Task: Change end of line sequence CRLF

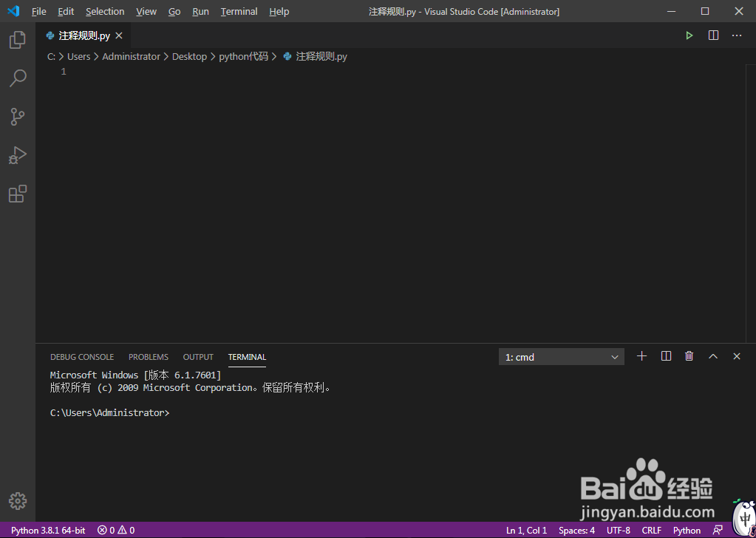Action: click(652, 531)
